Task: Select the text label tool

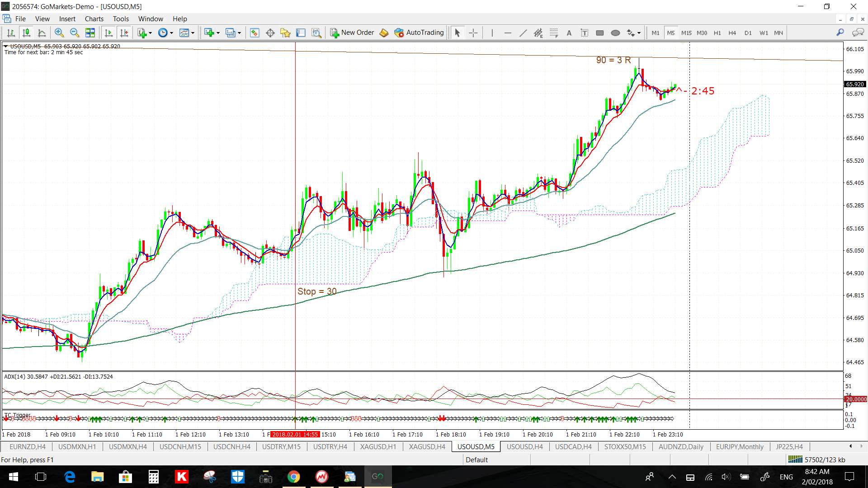Action: pyautogui.click(x=585, y=33)
